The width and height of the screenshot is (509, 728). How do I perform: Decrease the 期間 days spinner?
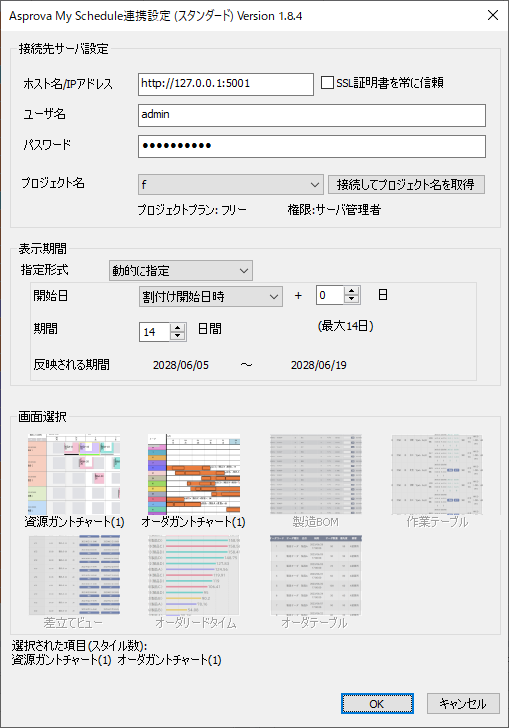178,336
